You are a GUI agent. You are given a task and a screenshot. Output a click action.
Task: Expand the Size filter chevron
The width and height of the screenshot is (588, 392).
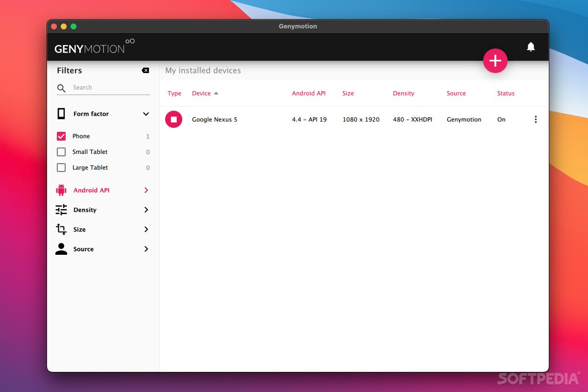pyautogui.click(x=146, y=229)
